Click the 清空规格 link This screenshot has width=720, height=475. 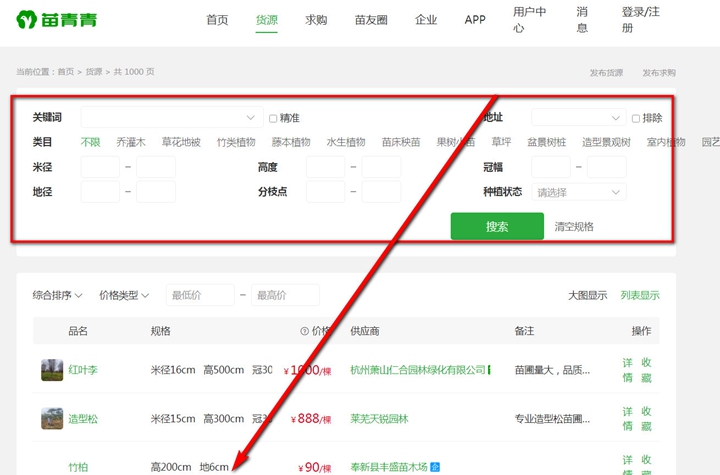574,227
